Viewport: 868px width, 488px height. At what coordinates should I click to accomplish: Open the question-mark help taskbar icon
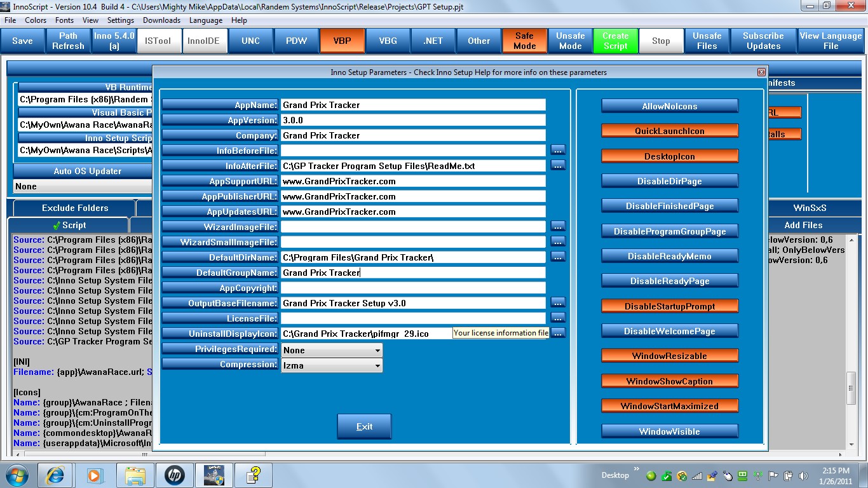[x=254, y=475]
